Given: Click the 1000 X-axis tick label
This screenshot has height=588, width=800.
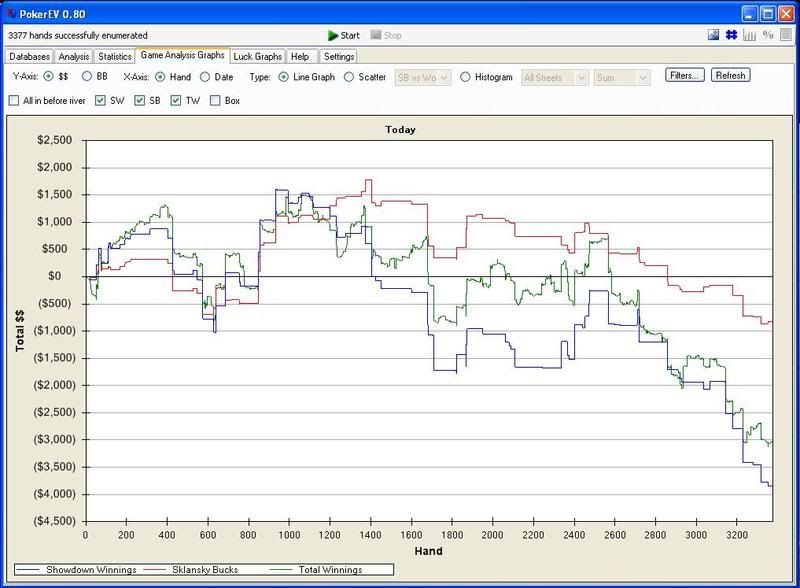Looking at the screenshot, I should pyautogui.click(x=289, y=535).
